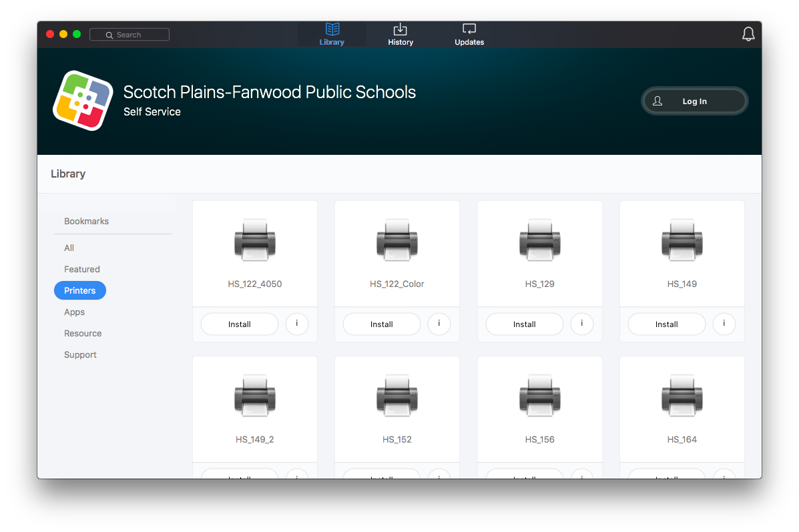799x532 pixels.
Task: Show info for HS_149 printer
Action: coord(724,324)
